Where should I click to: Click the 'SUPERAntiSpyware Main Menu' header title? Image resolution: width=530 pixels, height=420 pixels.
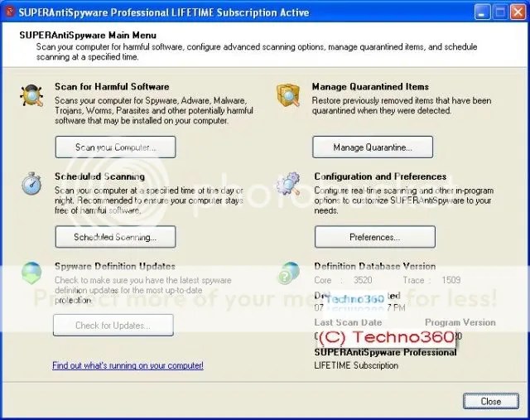tap(88, 35)
